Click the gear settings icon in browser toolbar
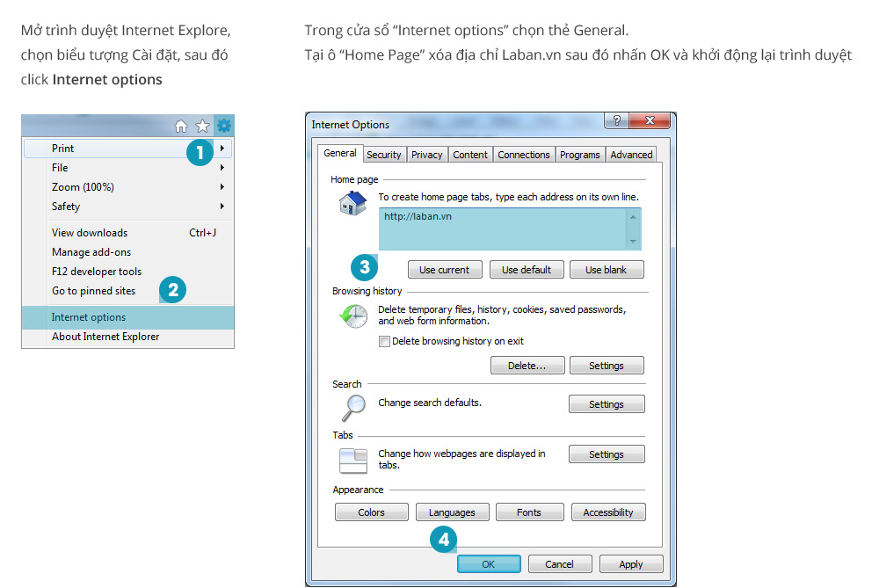Viewport: 879px width, 588px height. tap(224, 126)
